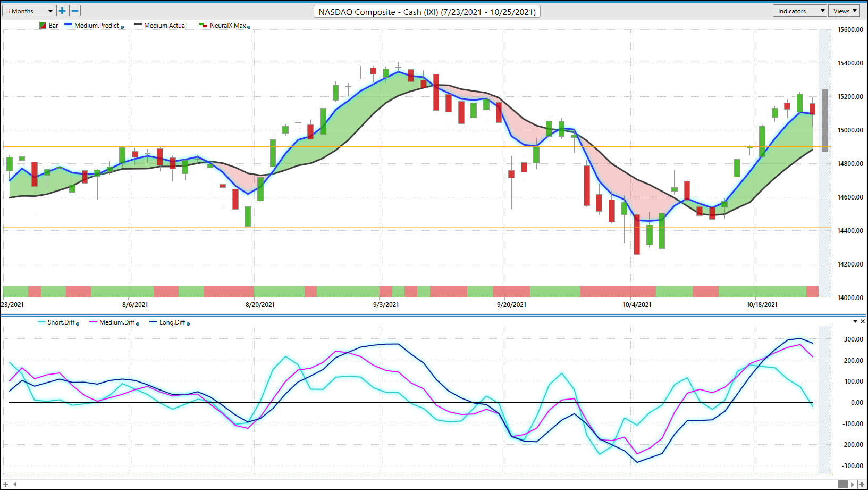The image size is (868, 490).
Task: Select the Medium.Diff legend label
Action: 117,322
